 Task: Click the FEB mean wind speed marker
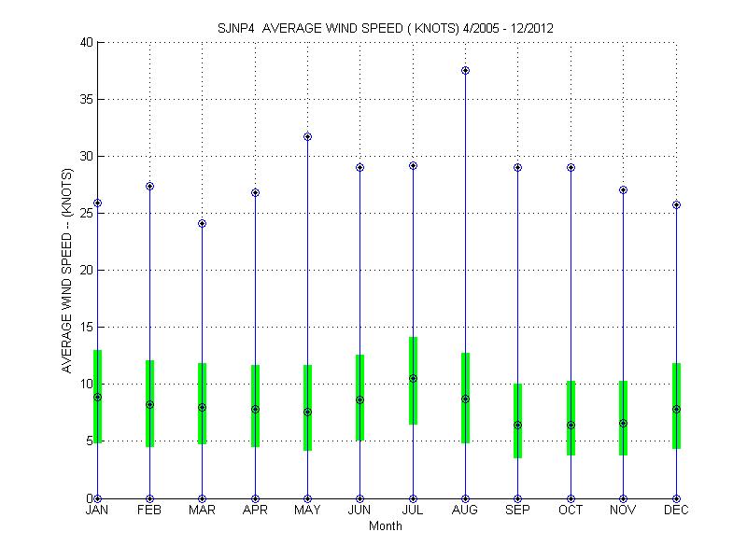(149, 405)
